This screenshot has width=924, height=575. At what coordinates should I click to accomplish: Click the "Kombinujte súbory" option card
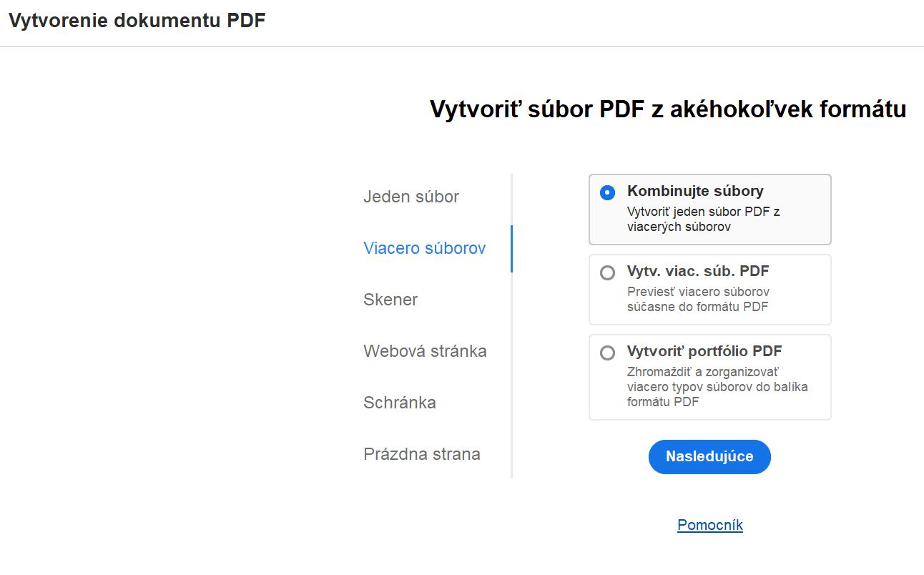[709, 209]
